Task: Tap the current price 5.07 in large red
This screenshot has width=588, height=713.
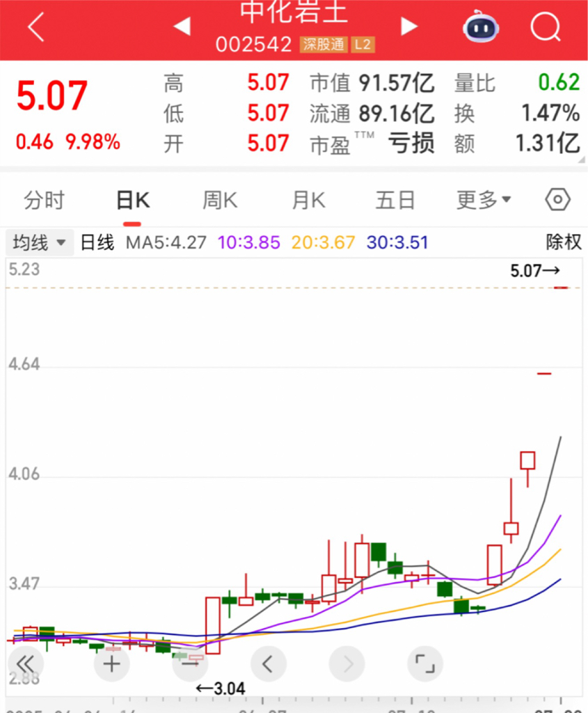Action: pos(51,96)
